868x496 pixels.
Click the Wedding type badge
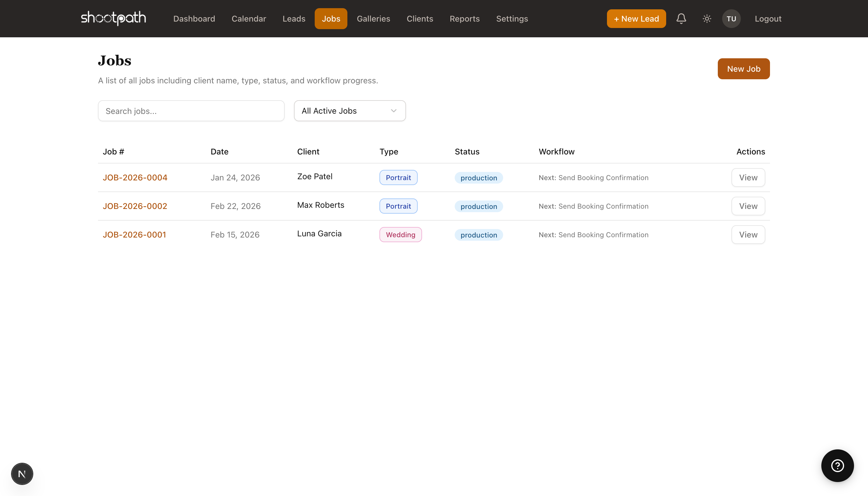tap(400, 235)
